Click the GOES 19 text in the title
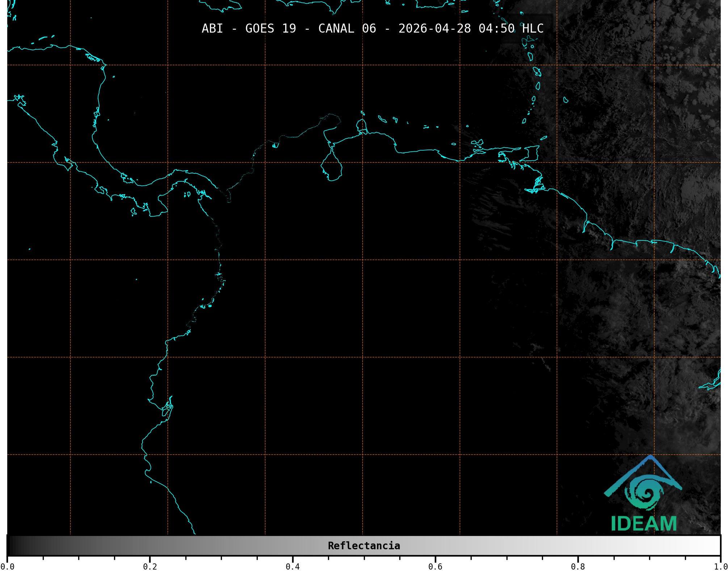Image resolution: width=728 pixels, height=571 pixels. tap(270, 29)
